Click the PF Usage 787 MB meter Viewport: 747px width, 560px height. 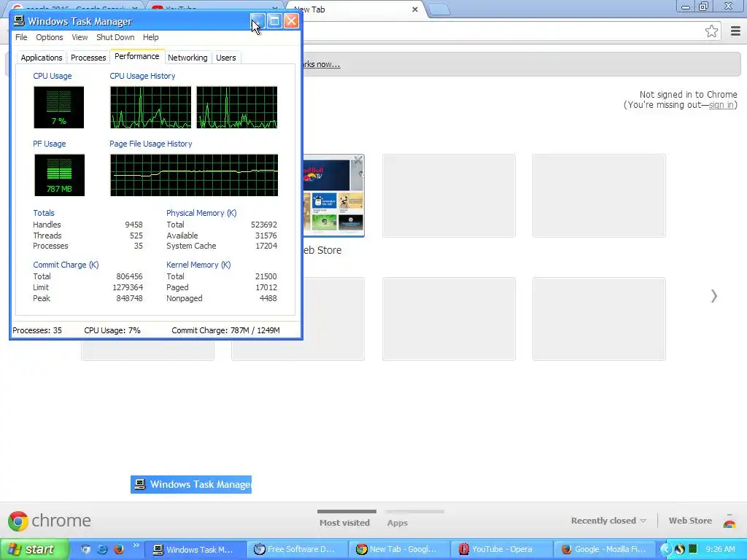59,175
